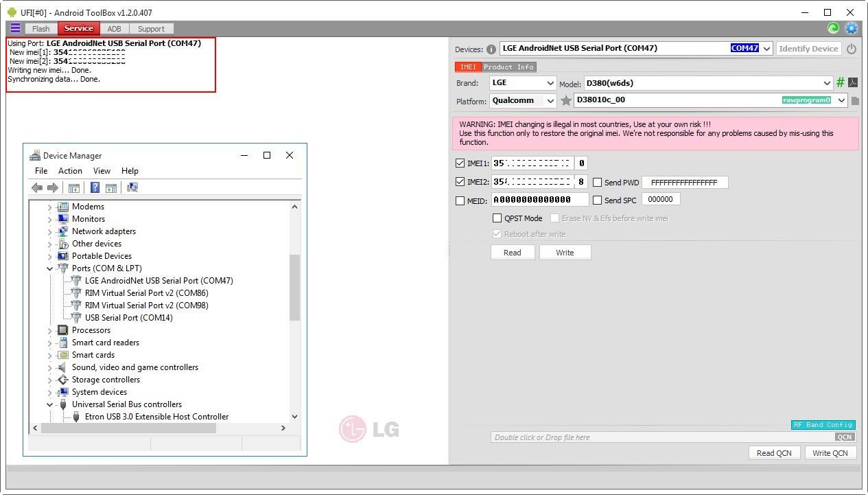The height and width of the screenshot is (495, 868).
Task: Open the Help menu in Device Manager
Action: click(x=130, y=171)
